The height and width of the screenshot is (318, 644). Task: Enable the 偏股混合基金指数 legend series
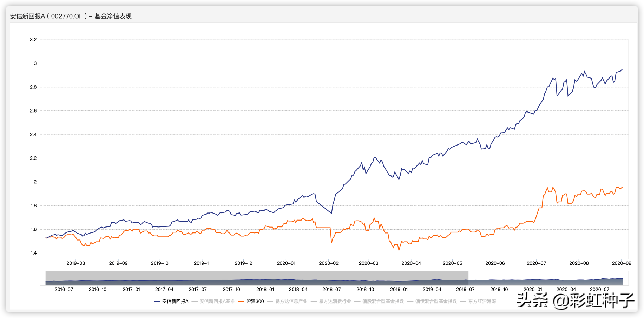(383, 302)
